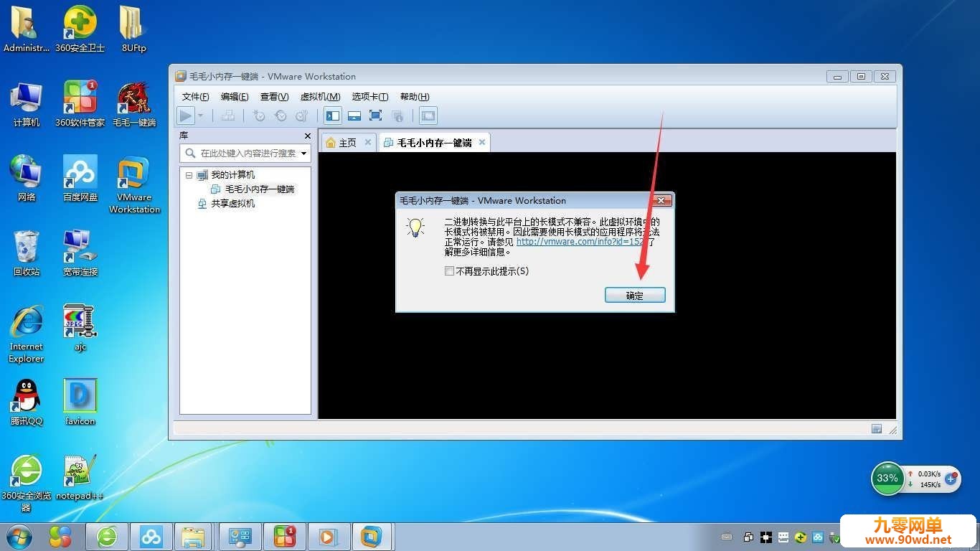Toggle the library sidebar view icon
980x551 pixels.
[333, 116]
